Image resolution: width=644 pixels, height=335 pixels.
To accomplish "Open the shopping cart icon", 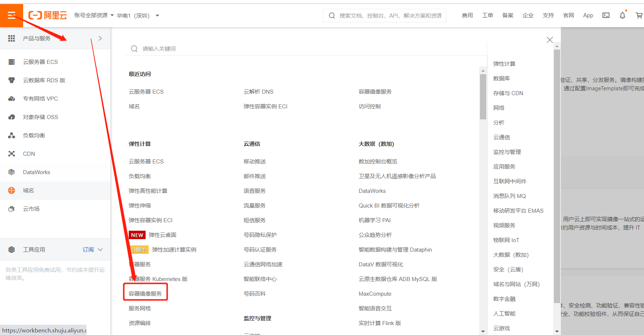I will tap(639, 15).
